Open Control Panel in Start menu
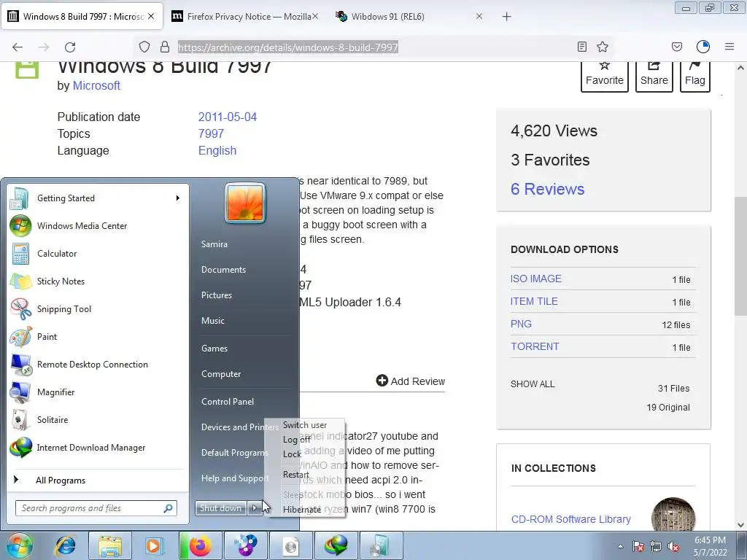Image resolution: width=747 pixels, height=560 pixels. click(x=228, y=402)
